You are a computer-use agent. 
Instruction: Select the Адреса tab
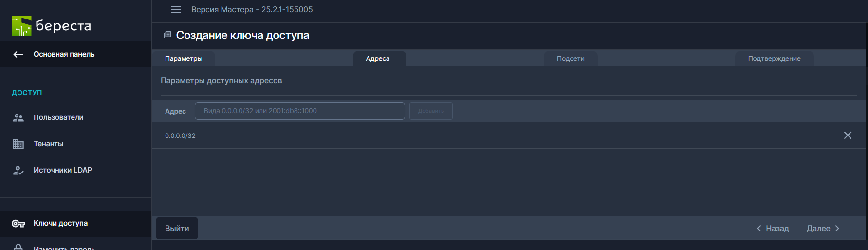pyautogui.click(x=378, y=58)
